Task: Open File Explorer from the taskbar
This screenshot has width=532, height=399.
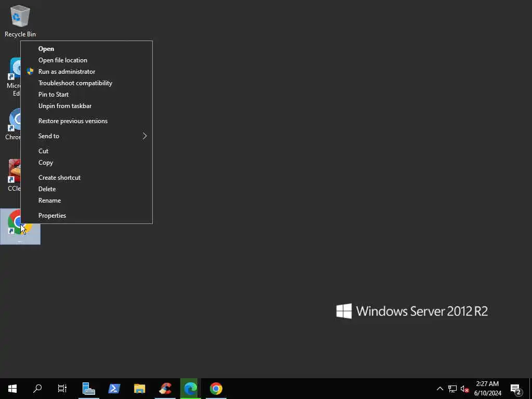Action: coord(139,389)
